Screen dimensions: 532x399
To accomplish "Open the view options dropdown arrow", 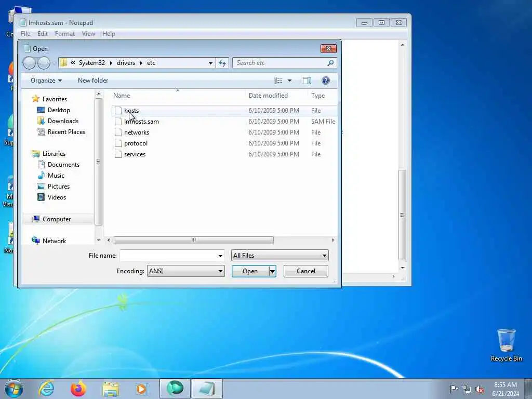I will pyautogui.click(x=289, y=81).
